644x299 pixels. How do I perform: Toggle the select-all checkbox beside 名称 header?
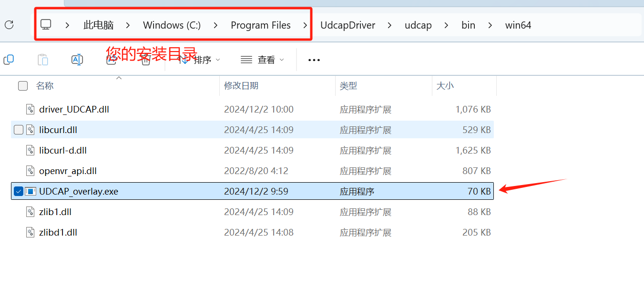click(23, 86)
